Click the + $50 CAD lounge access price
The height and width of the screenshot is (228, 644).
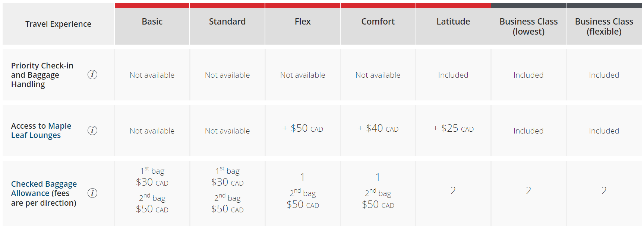(x=303, y=129)
